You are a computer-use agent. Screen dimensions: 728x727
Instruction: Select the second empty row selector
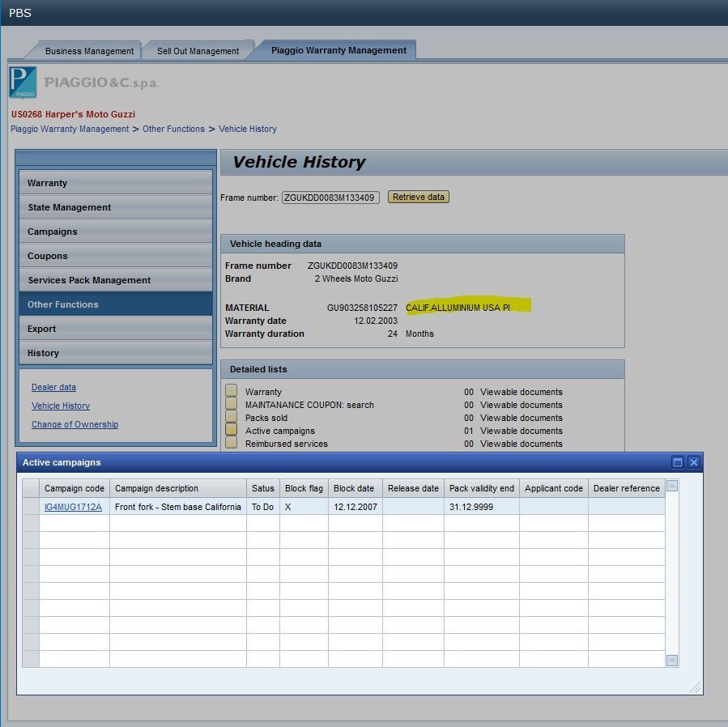tap(31, 523)
